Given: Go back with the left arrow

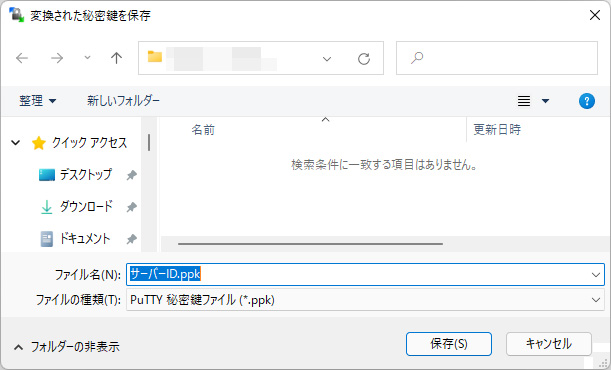Looking at the screenshot, I should [x=22, y=58].
